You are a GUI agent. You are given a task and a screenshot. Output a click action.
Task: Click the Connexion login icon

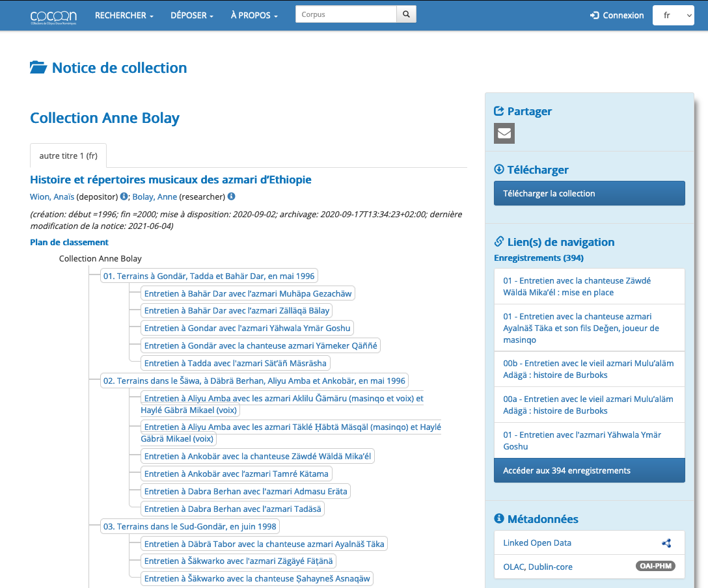coord(594,16)
